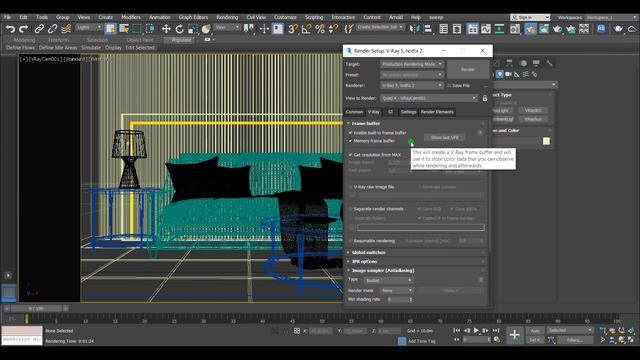Switch to the Settings tab
The width and height of the screenshot is (640, 360).
[x=408, y=112]
